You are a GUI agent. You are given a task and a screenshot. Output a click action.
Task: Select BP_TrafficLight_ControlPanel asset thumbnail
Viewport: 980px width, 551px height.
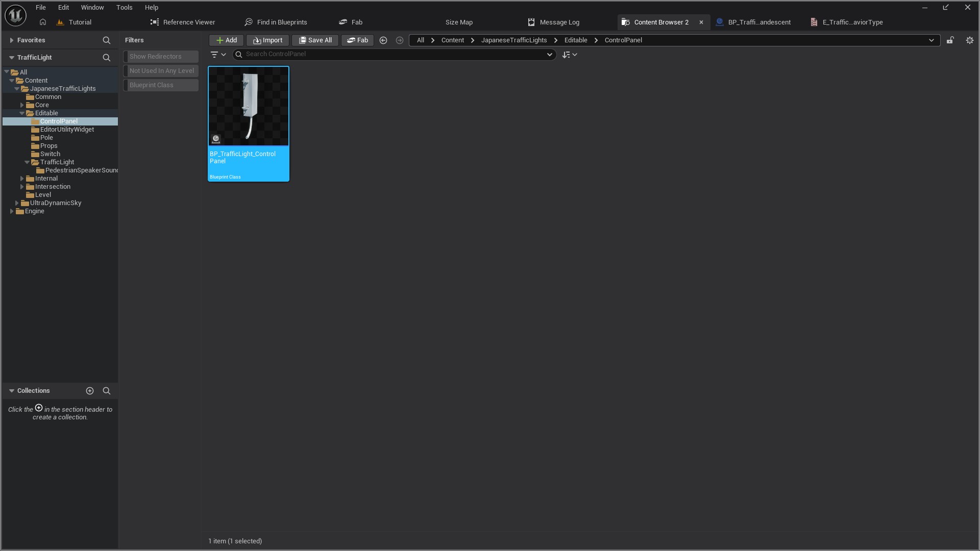pos(249,106)
